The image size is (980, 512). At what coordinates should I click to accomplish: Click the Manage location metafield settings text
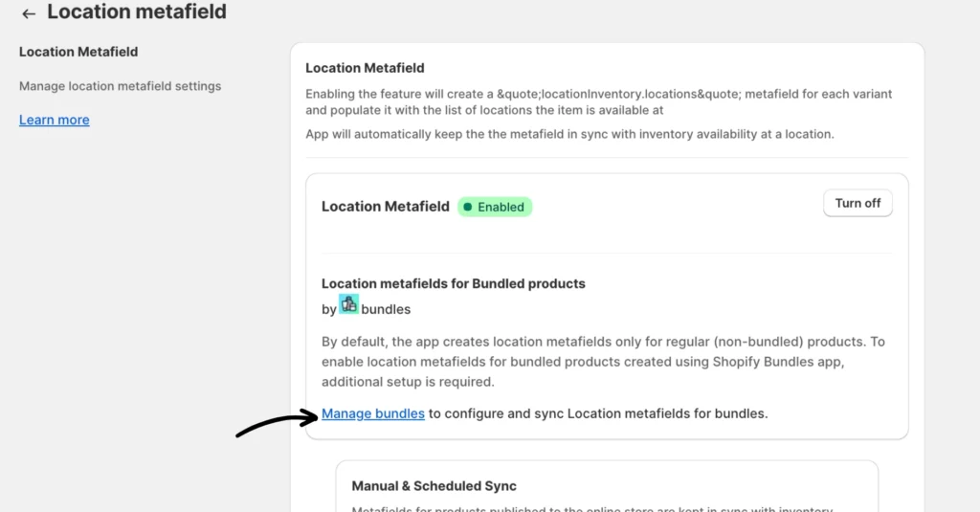click(120, 86)
